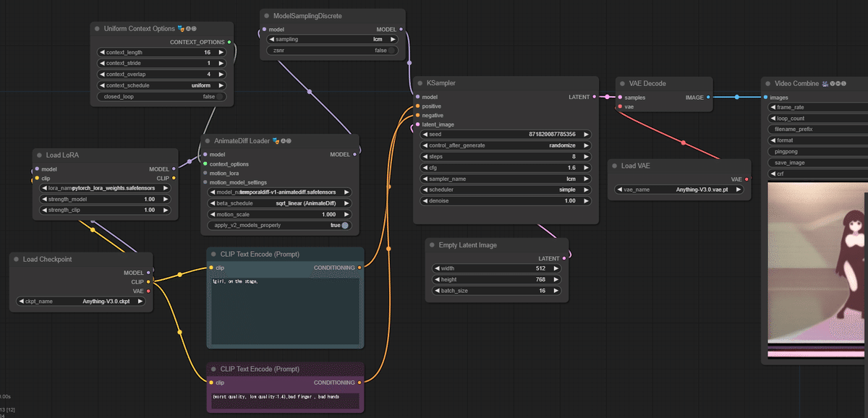Click the LATENT output port on KSampler

tap(594, 96)
